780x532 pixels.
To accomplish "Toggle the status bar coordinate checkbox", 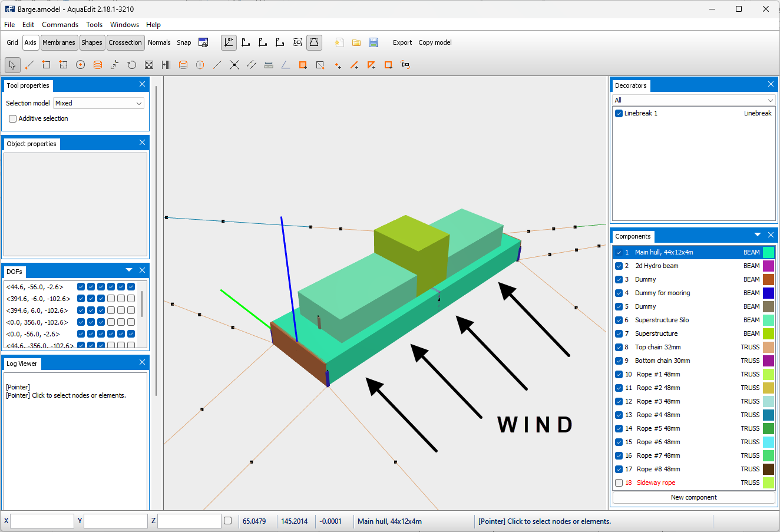I will point(228,521).
